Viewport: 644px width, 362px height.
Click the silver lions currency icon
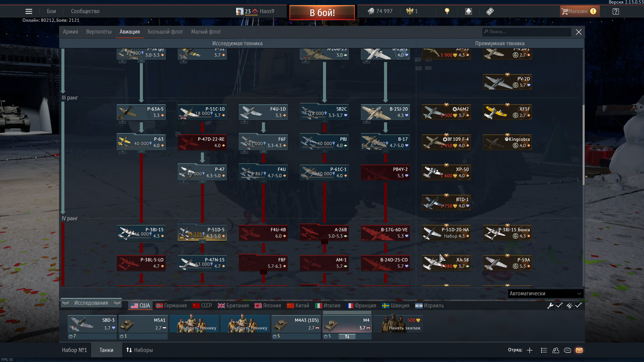(x=371, y=11)
